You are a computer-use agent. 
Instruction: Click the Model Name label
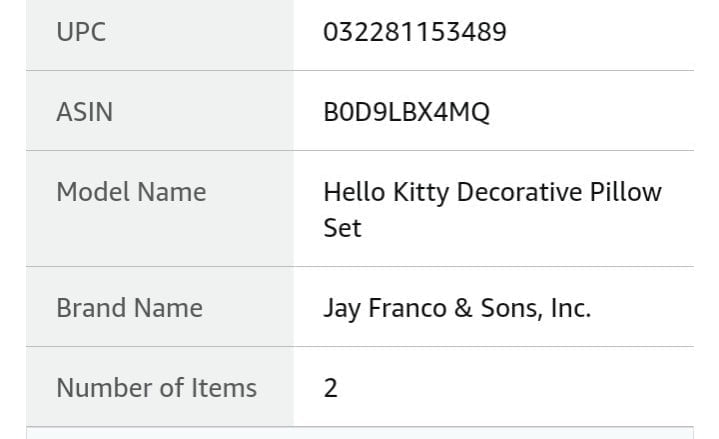[x=131, y=192]
